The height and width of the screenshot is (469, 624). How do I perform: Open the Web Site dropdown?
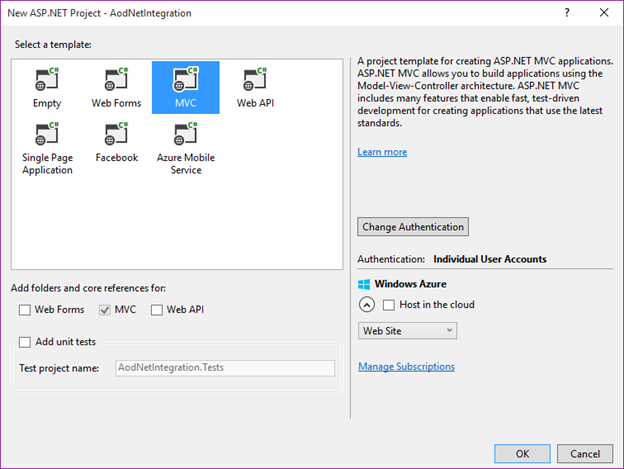pyautogui.click(x=407, y=330)
